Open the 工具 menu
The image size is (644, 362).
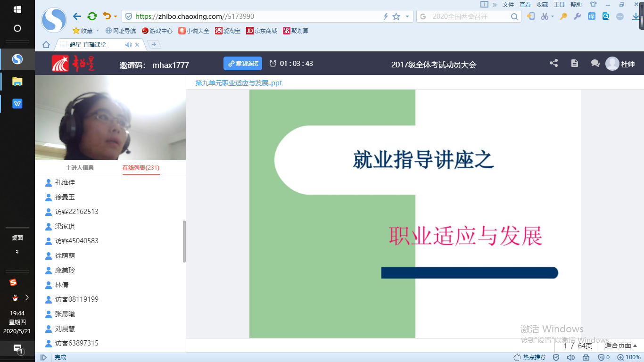point(559,5)
